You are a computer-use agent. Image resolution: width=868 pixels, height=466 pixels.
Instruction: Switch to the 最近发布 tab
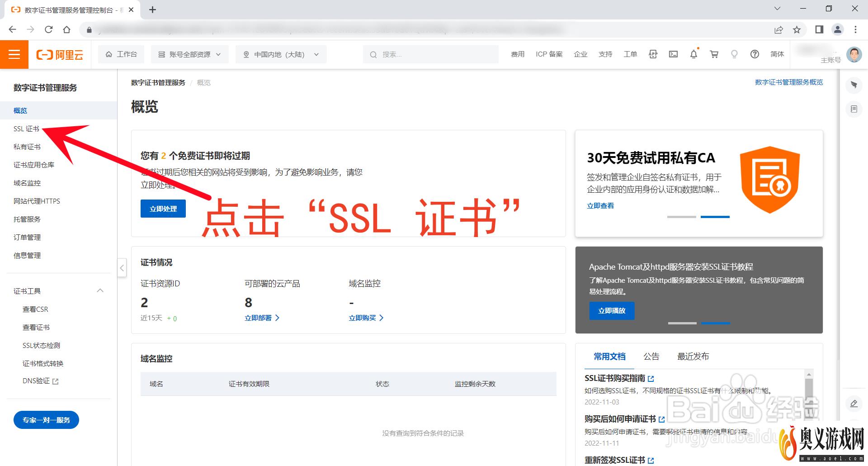pyautogui.click(x=693, y=357)
